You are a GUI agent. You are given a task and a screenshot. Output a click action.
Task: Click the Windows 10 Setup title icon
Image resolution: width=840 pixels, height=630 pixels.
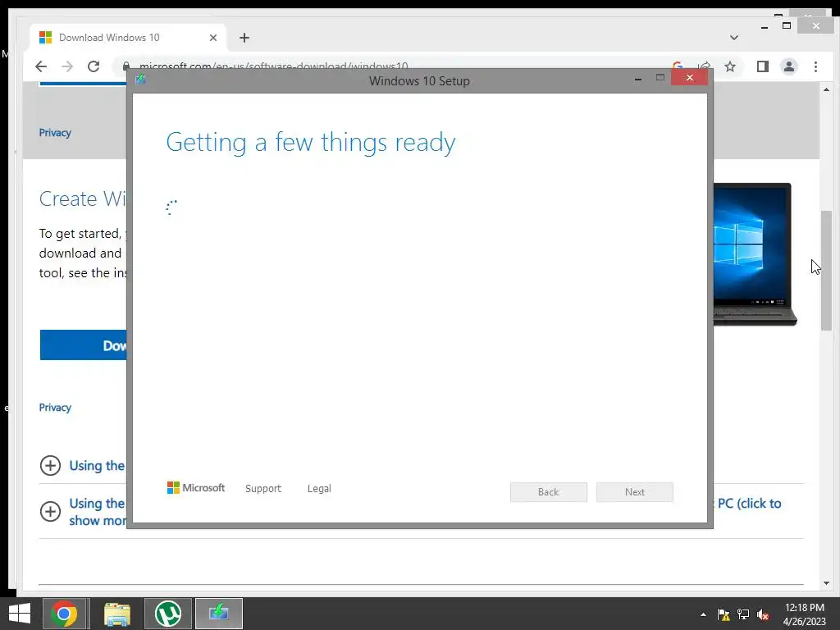(x=141, y=80)
